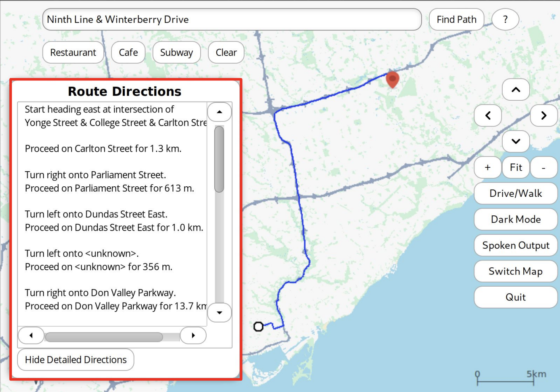This screenshot has height=392, width=560.
Task: Toggle Spoken Output
Action: 515,245
